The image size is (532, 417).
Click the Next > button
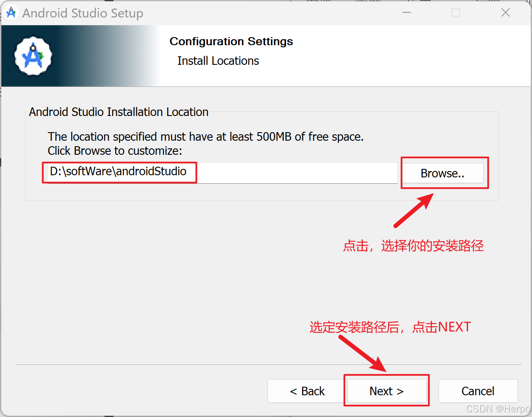(387, 391)
